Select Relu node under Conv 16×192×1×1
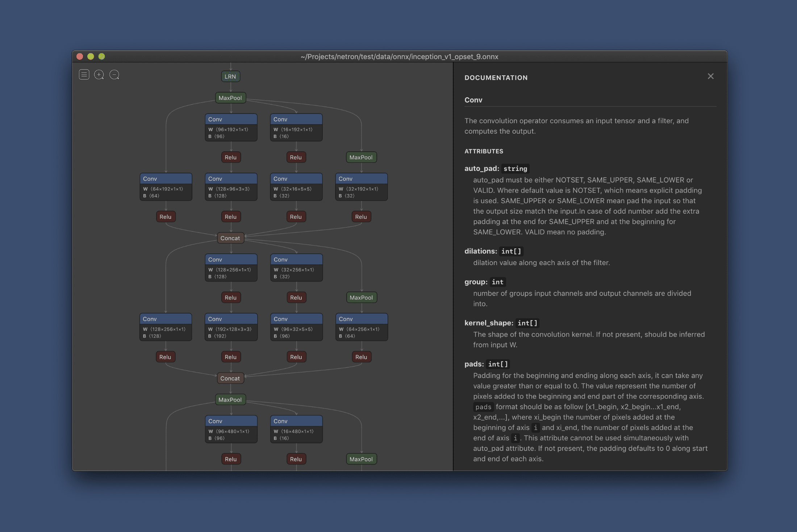The width and height of the screenshot is (797, 532). point(296,157)
